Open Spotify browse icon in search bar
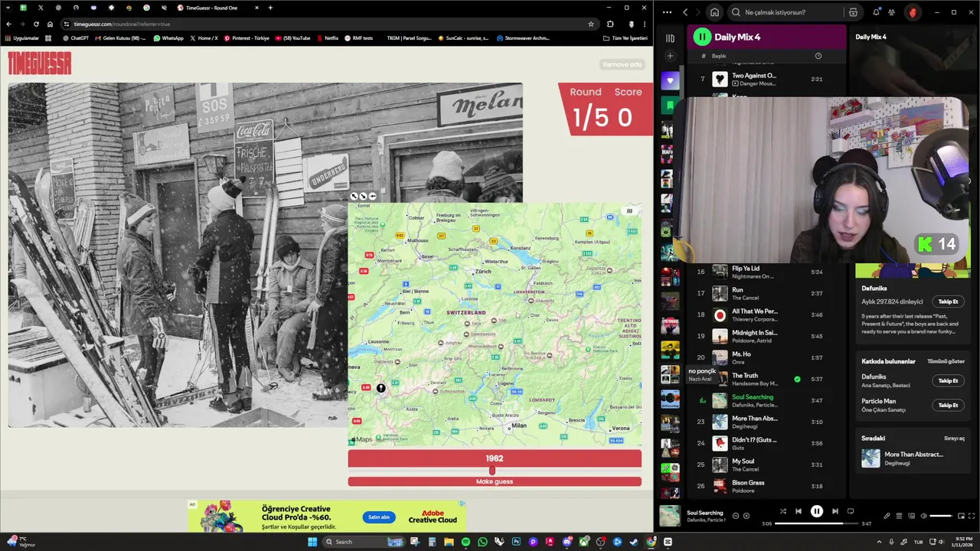Image resolution: width=980 pixels, height=551 pixels. pyautogui.click(x=853, y=12)
